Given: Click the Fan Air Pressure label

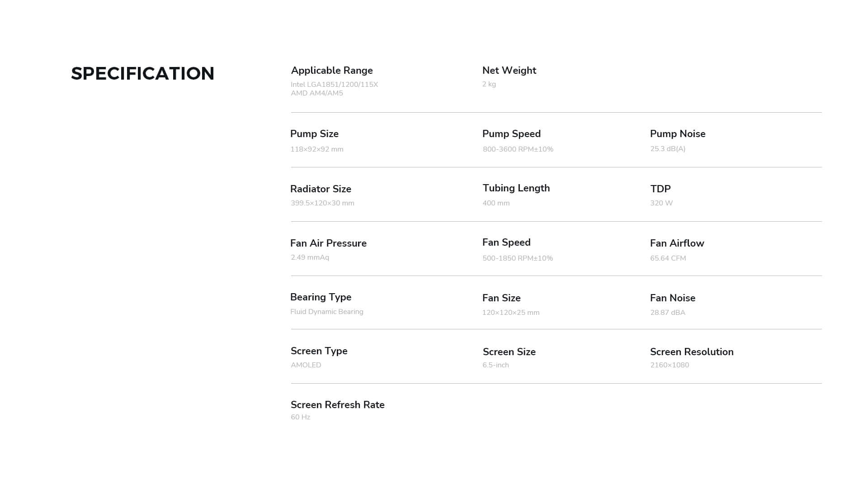Looking at the screenshot, I should click(x=328, y=243).
